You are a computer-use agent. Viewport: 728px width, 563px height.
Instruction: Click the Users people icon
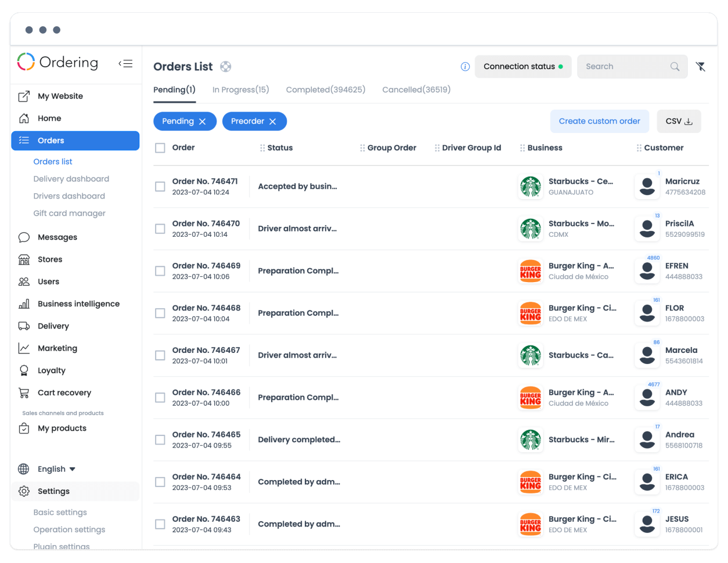(24, 281)
